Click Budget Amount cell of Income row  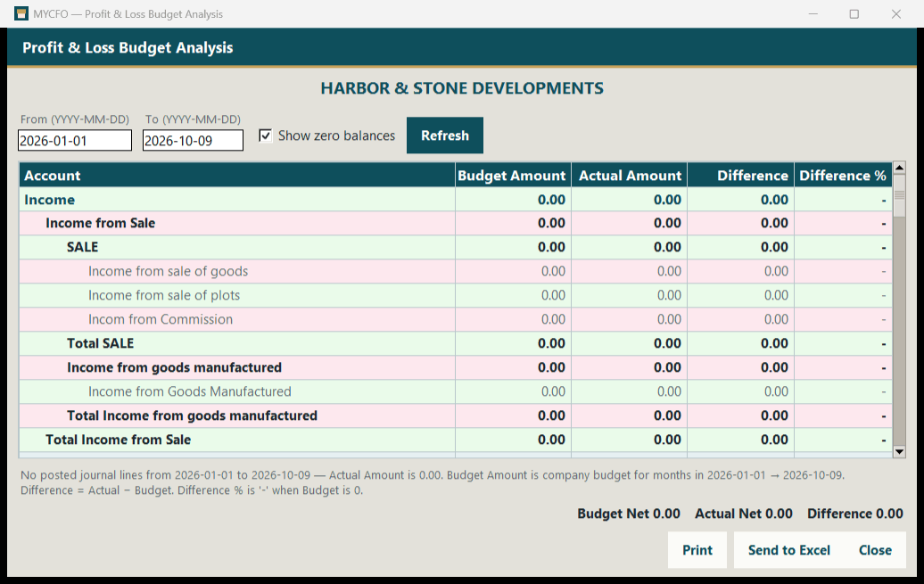(513, 200)
